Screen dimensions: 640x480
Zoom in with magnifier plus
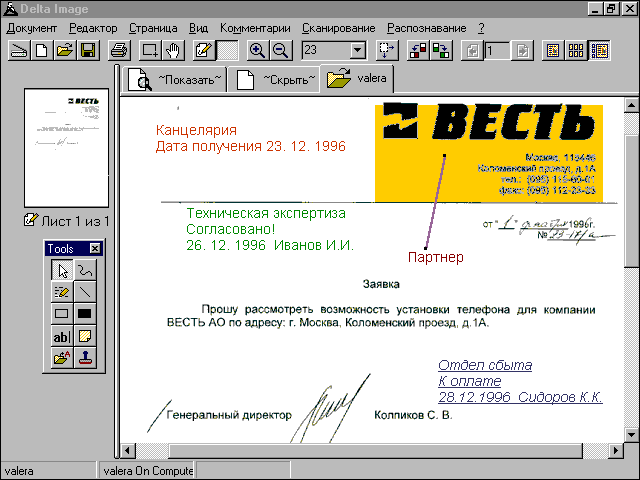[258, 51]
